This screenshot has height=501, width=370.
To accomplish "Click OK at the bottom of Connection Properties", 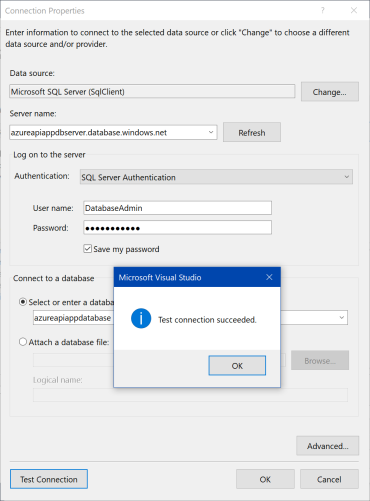I will [x=265, y=479].
